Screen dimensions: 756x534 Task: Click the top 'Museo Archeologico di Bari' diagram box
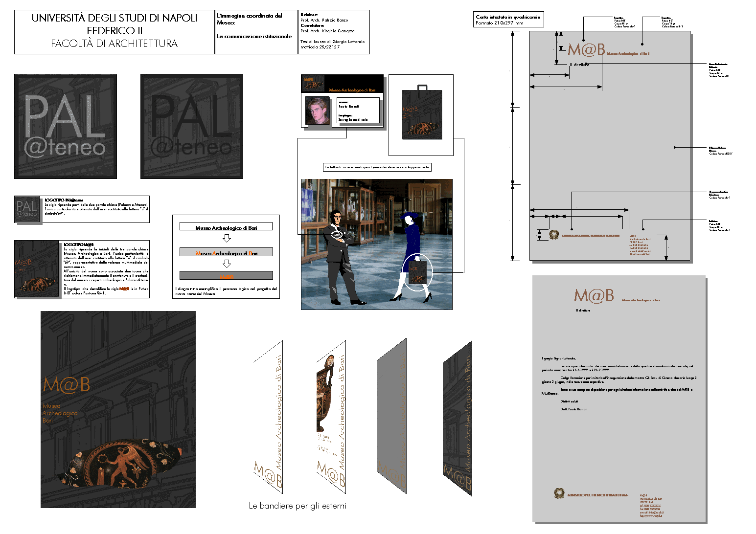(226, 227)
